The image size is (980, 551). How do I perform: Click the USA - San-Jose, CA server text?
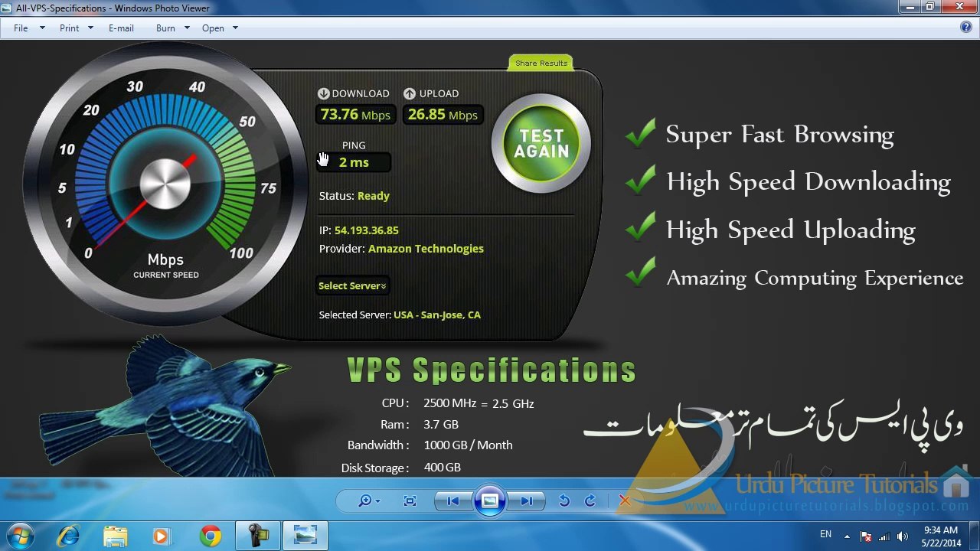437,315
